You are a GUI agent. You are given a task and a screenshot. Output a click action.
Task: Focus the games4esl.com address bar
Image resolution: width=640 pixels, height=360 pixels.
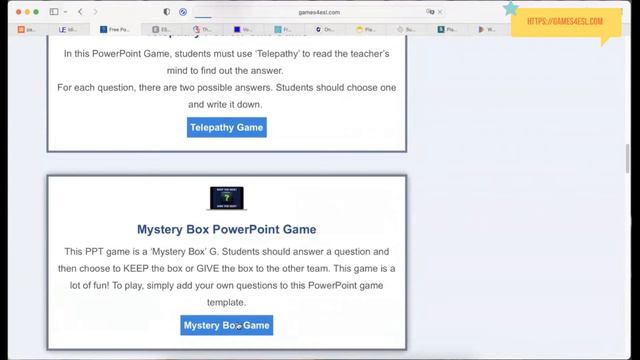[319, 12]
